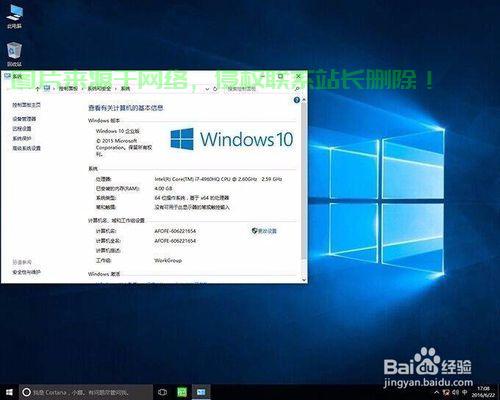Click the computer icon in the address bar
Viewport: 500px width, 400px height.
(47, 88)
